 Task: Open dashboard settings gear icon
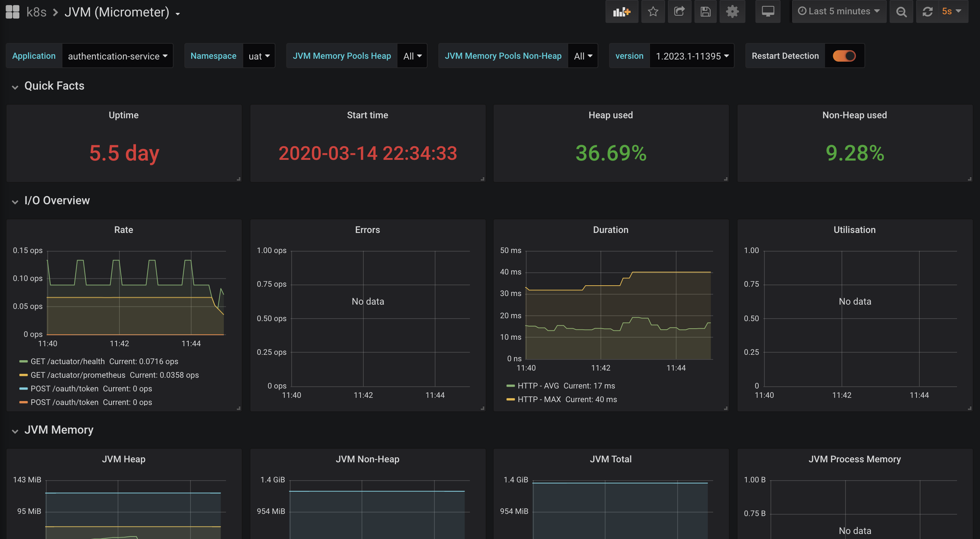pos(732,12)
